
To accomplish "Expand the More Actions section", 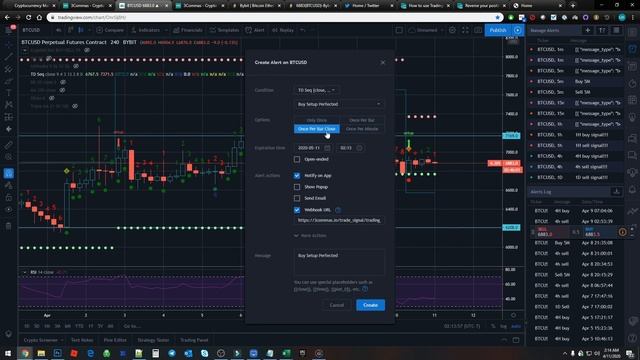I will [310, 236].
